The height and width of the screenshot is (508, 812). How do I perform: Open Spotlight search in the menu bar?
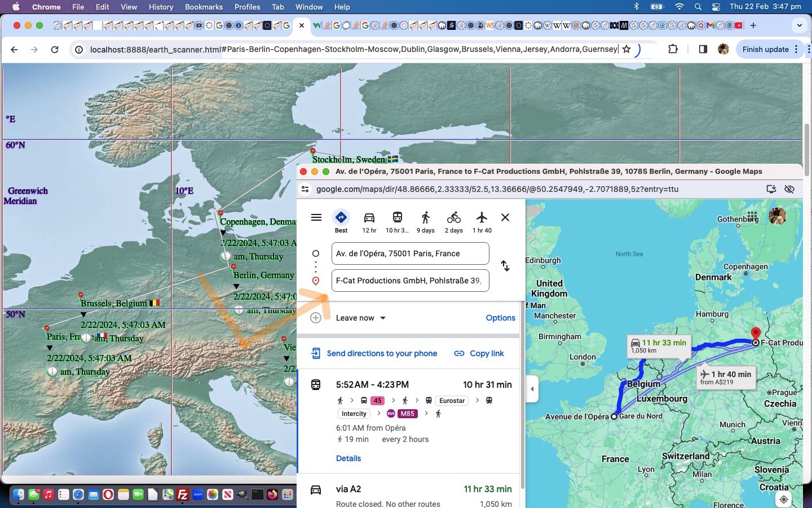click(698, 7)
